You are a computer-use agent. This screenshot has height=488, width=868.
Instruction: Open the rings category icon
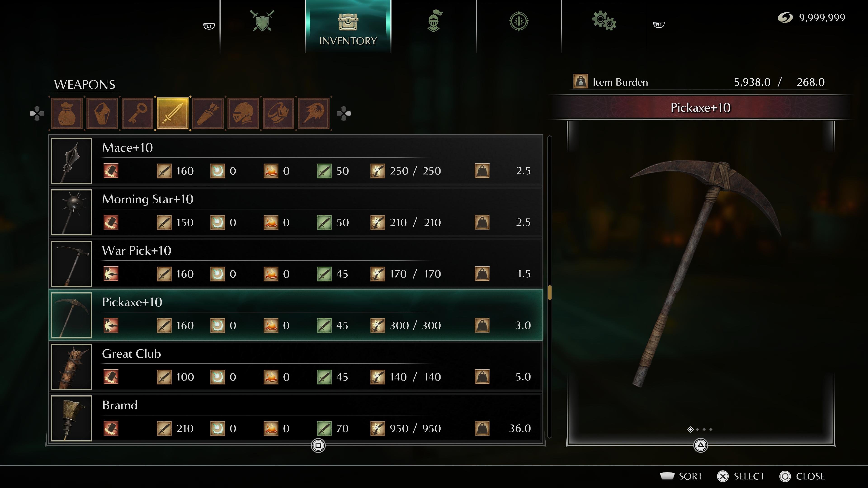279,113
